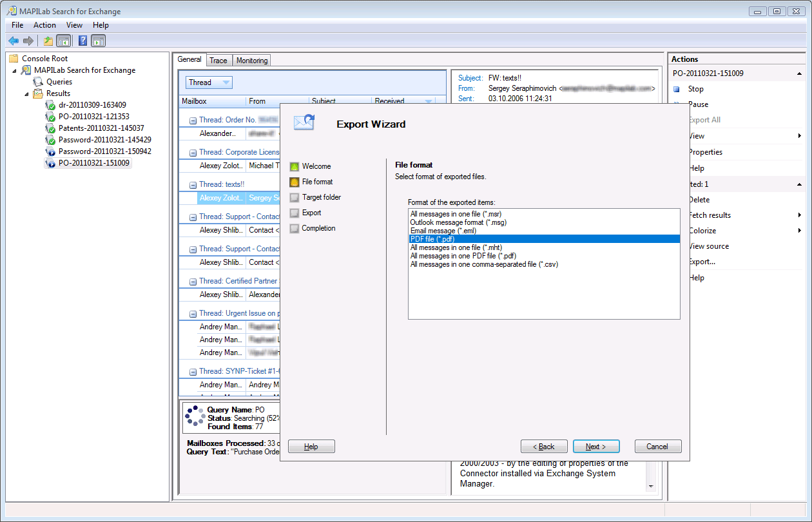The image size is (812, 522).
Task: Toggle the Show/Hide Action Pane toolbar icon
Action: coord(98,41)
